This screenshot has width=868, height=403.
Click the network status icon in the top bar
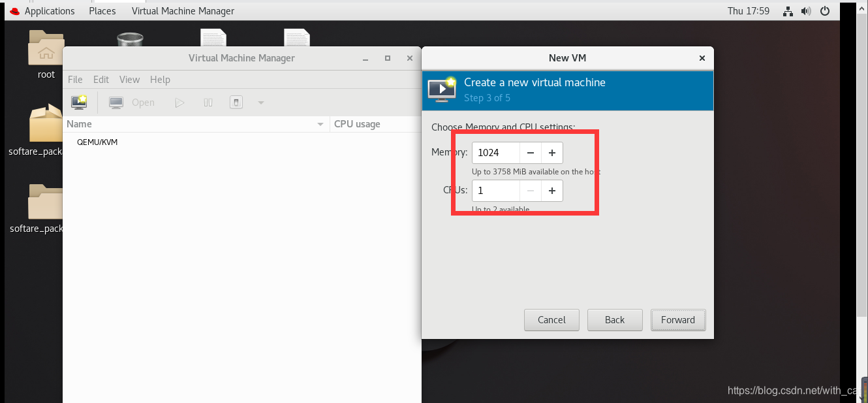click(x=788, y=11)
